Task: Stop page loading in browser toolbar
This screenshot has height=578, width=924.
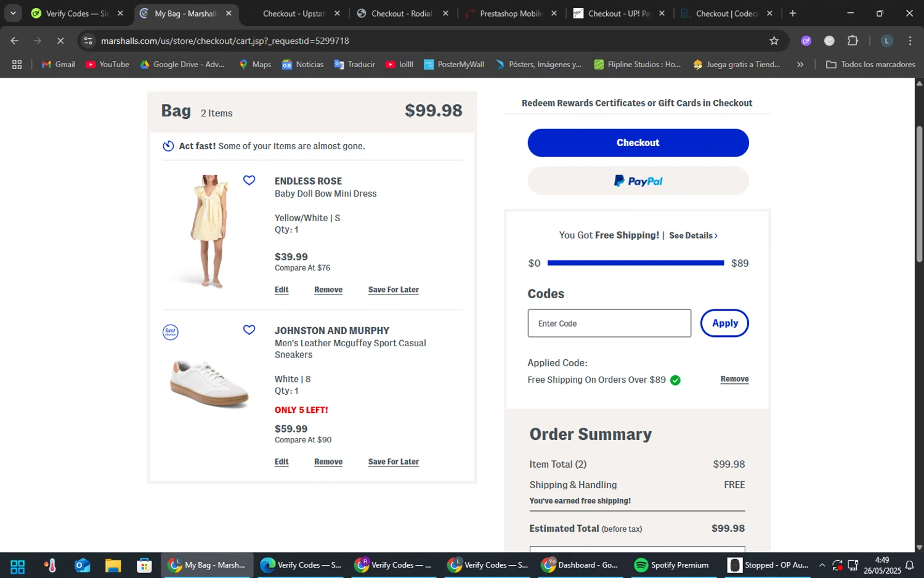Action: pyautogui.click(x=60, y=41)
